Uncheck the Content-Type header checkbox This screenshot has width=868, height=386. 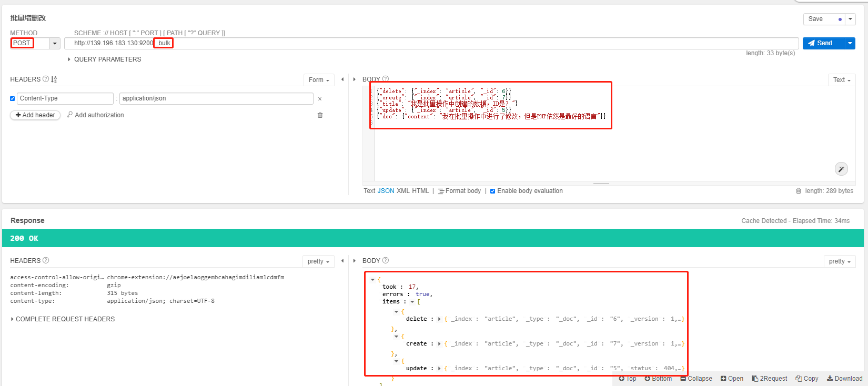13,99
